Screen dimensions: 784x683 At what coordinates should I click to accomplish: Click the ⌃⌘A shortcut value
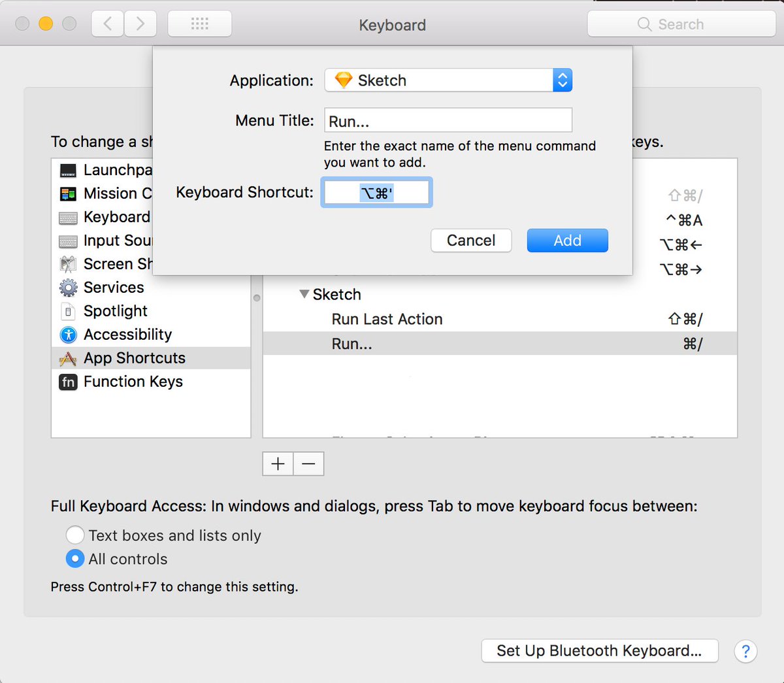[x=684, y=220]
